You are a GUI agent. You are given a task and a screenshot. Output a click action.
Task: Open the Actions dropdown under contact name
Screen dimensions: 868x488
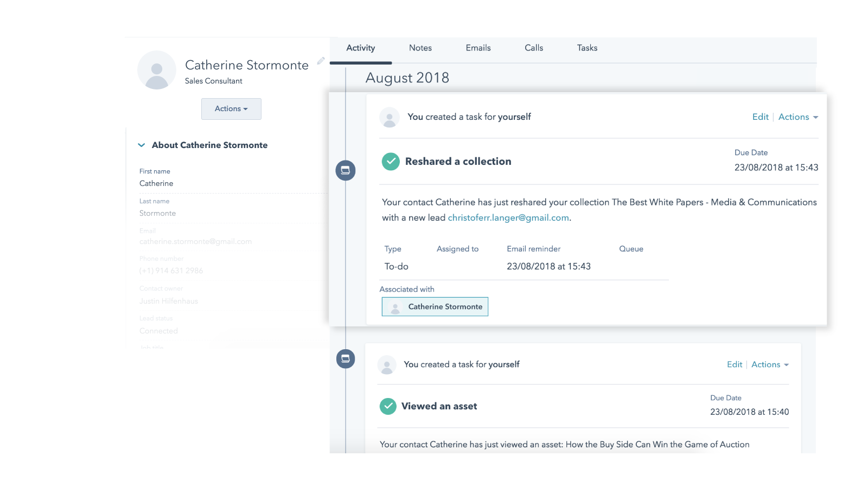click(231, 109)
